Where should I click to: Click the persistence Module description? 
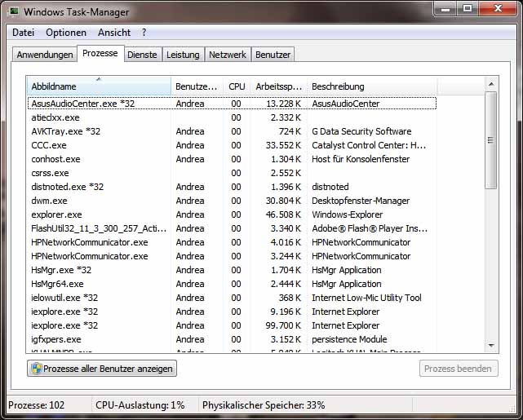349,339
